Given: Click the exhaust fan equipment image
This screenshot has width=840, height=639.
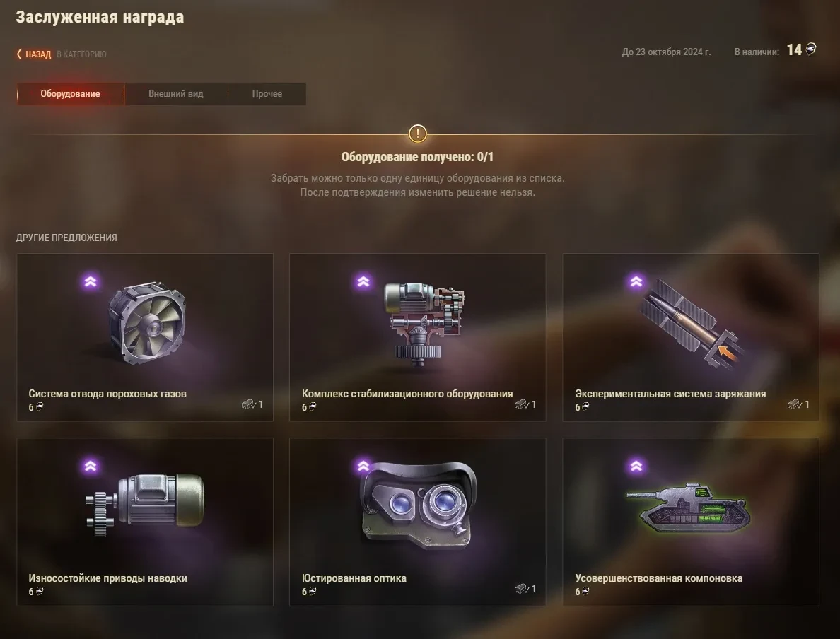Looking at the screenshot, I should (x=147, y=323).
